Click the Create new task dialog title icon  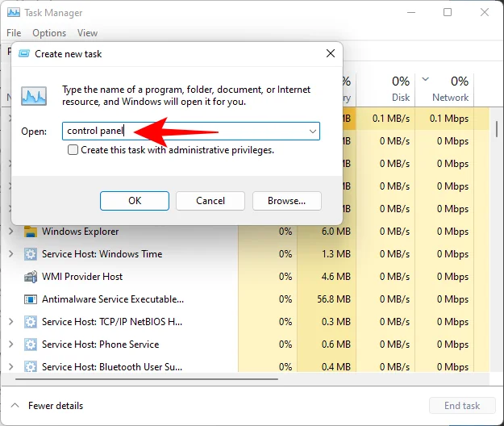(24, 53)
